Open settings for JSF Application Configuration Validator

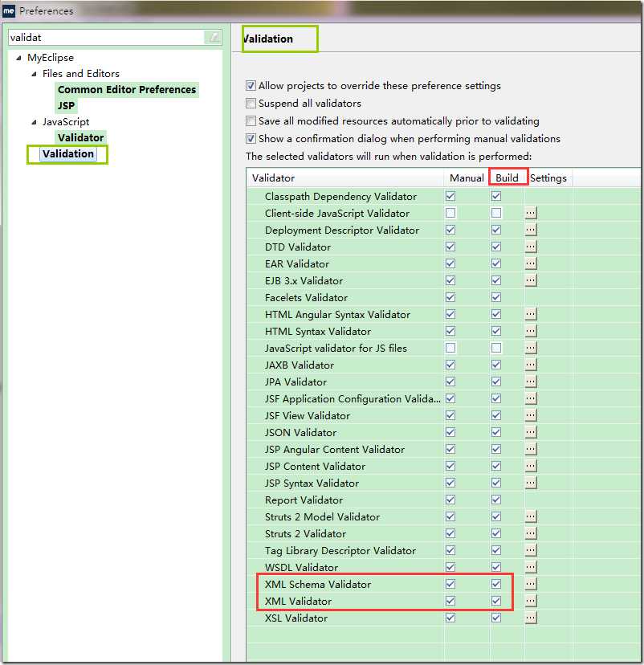click(531, 398)
